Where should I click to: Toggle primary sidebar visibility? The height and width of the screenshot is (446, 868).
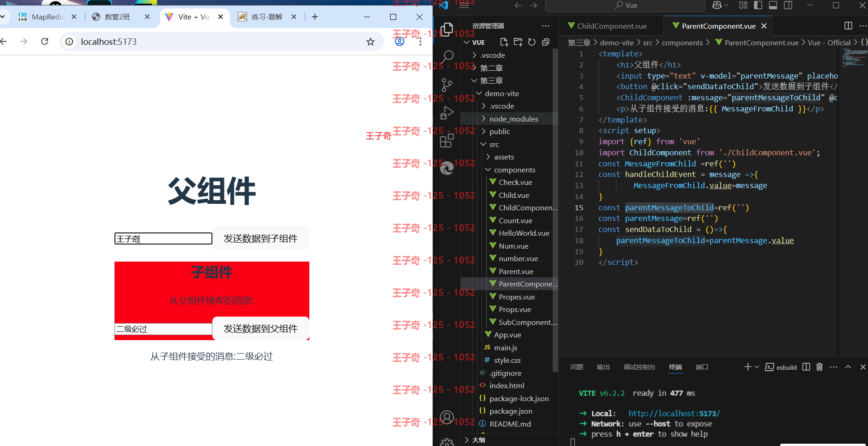click(758, 6)
